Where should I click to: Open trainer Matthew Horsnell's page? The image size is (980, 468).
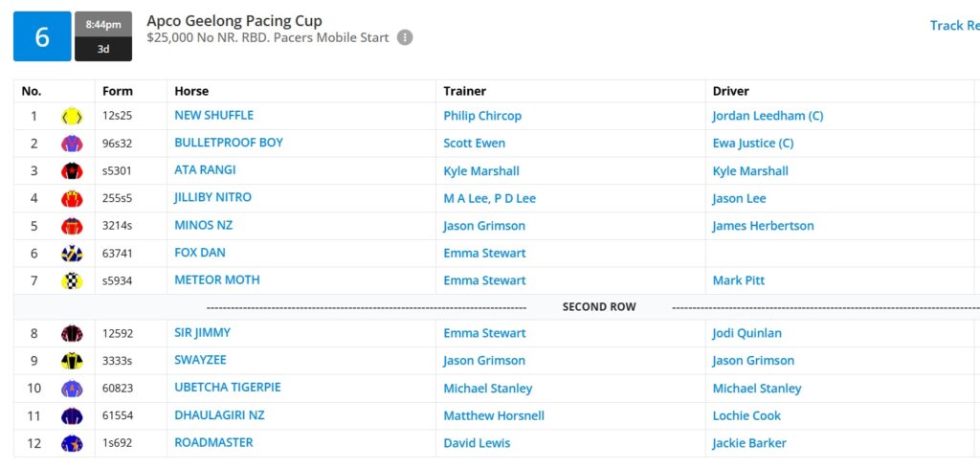coord(494,416)
